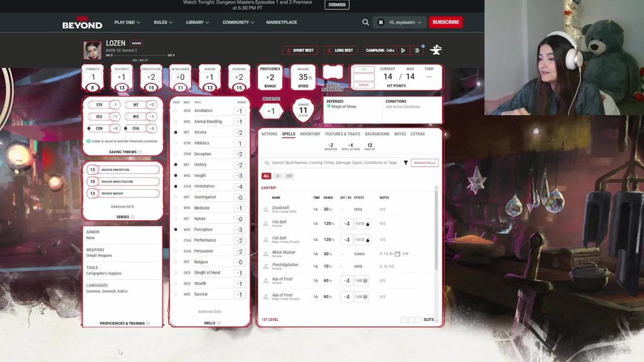Expand the Library menu
This screenshot has height=362, width=644.
[x=197, y=22]
